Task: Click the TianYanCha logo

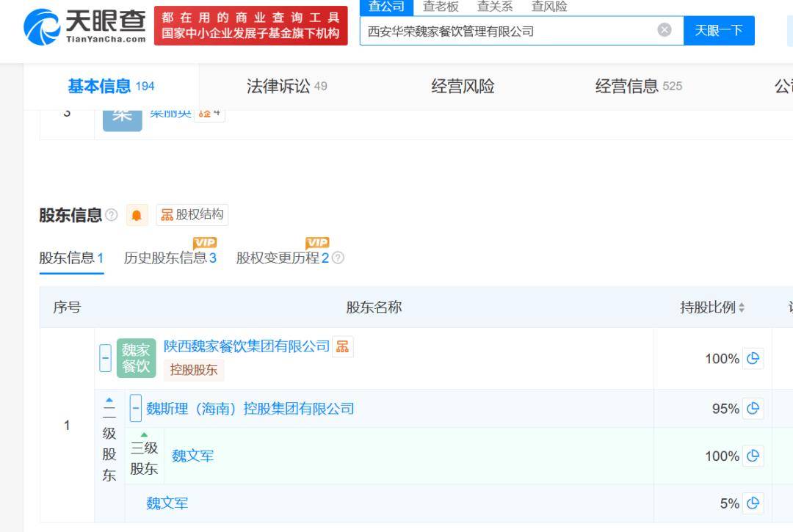Action: pyautogui.click(x=84, y=26)
